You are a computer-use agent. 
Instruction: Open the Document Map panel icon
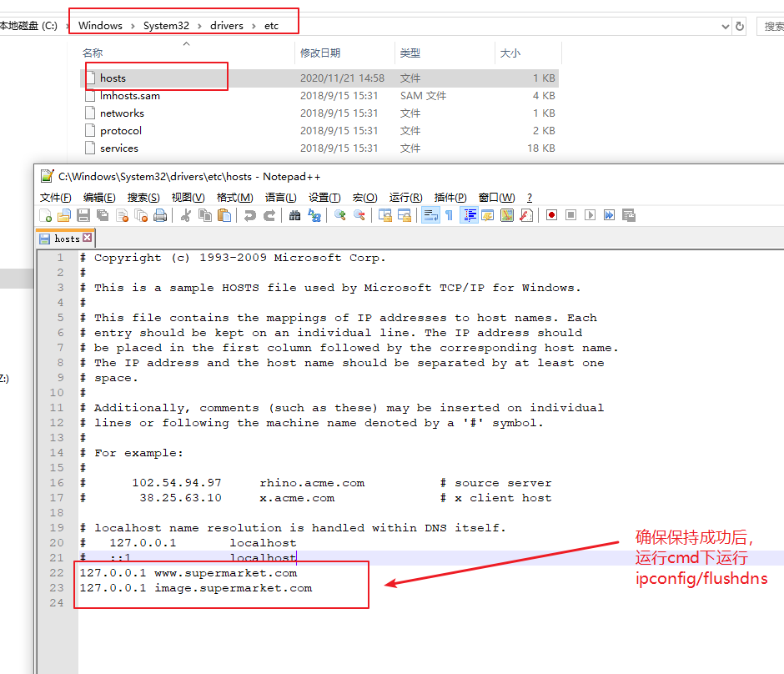pyautogui.click(x=507, y=215)
